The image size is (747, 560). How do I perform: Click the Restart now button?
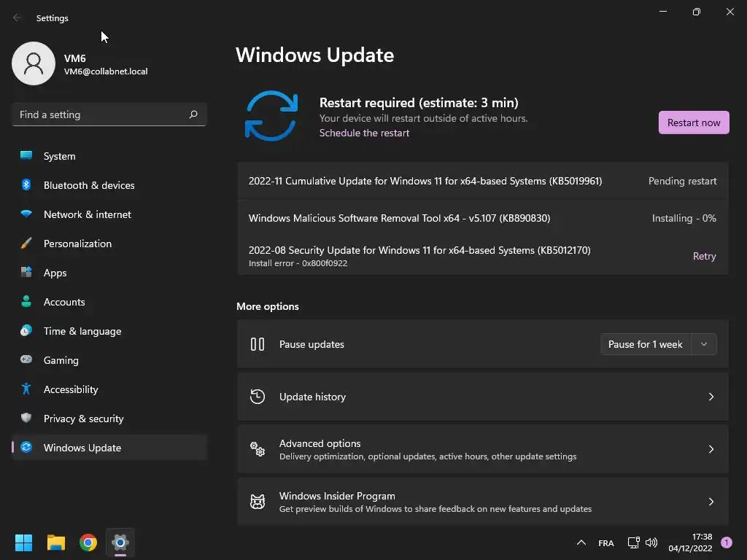693,122
